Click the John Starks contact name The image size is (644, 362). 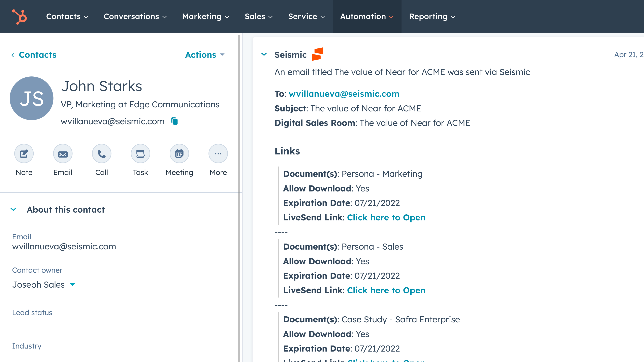coord(101,86)
